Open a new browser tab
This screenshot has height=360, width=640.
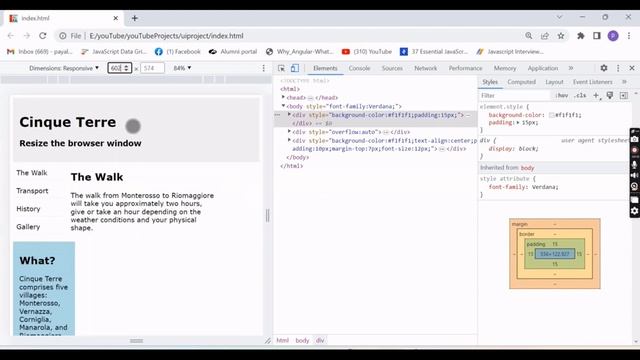click(135, 18)
